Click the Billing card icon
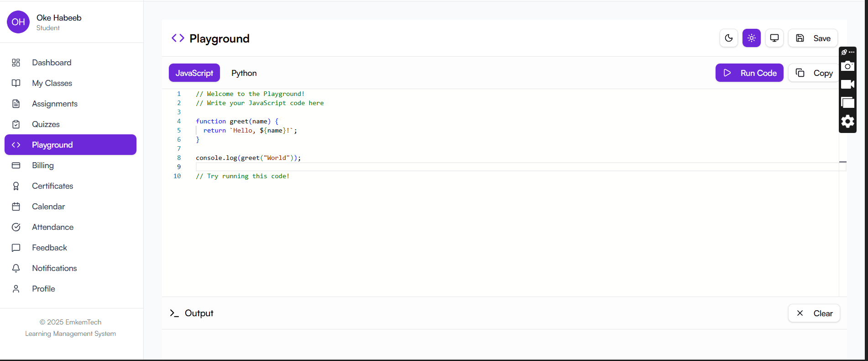This screenshot has width=868, height=361. pyautogui.click(x=16, y=165)
